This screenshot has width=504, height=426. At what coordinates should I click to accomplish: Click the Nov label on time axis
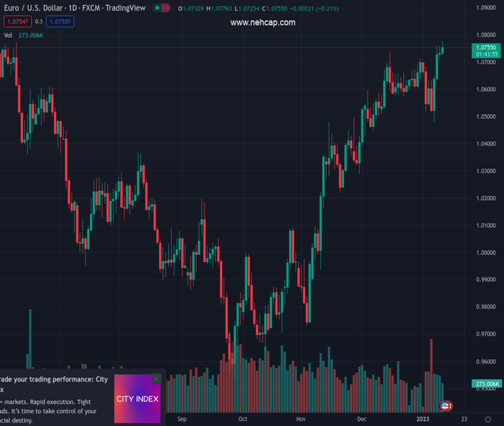[x=302, y=419]
